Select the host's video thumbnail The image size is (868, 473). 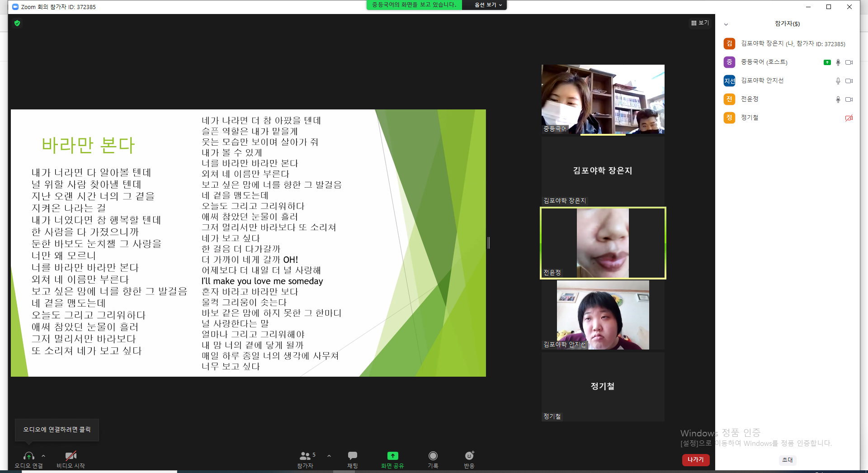(x=603, y=99)
